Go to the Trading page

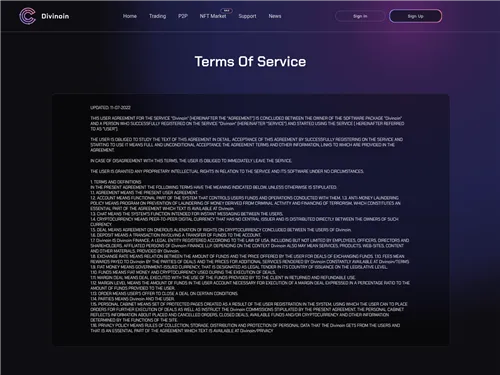pyautogui.click(x=157, y=16)
